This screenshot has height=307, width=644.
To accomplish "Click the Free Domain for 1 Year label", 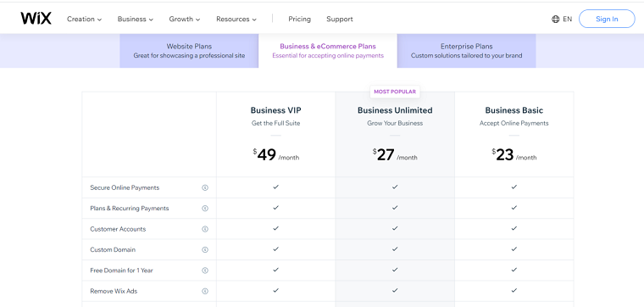I will (121, 271).
